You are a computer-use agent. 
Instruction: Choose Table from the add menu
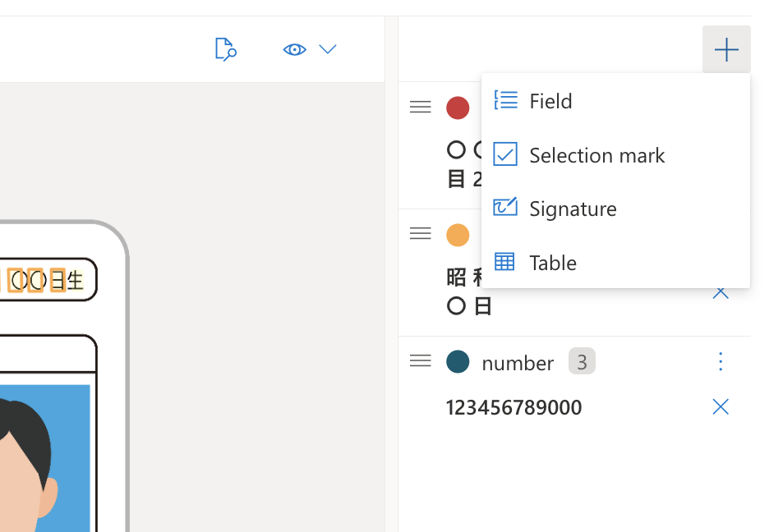615,263
